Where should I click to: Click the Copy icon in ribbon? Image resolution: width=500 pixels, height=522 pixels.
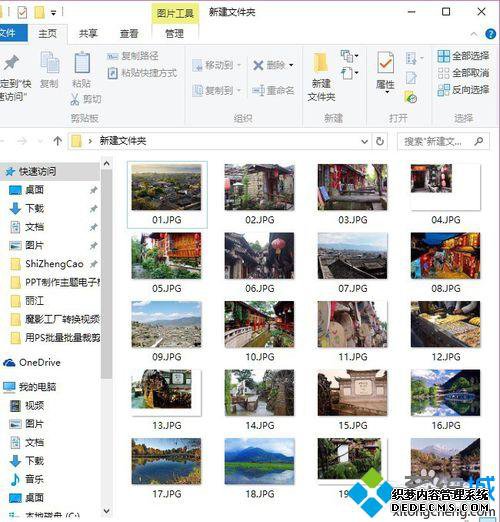click(x=50, y=62)
